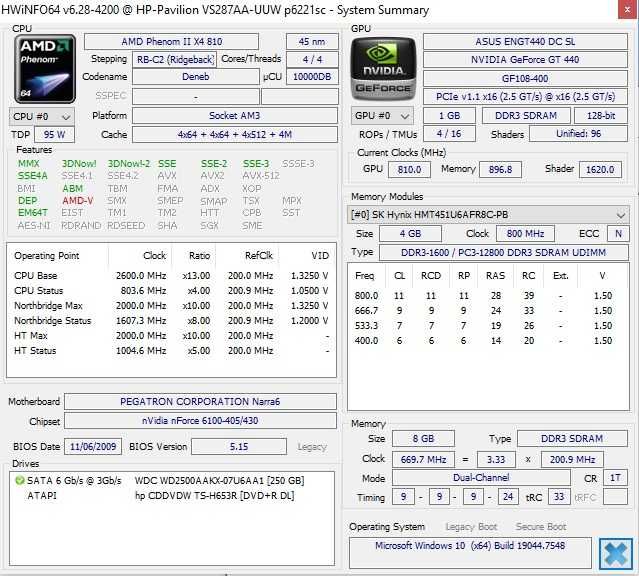Select the HT Status row
This screenshot has height=576, width=639.
pos(171,351)
